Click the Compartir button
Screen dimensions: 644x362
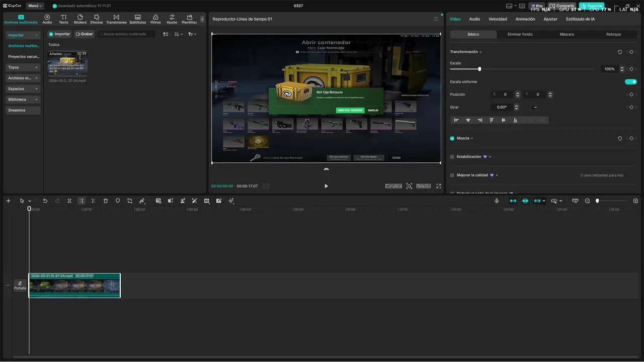pos(562,6)
